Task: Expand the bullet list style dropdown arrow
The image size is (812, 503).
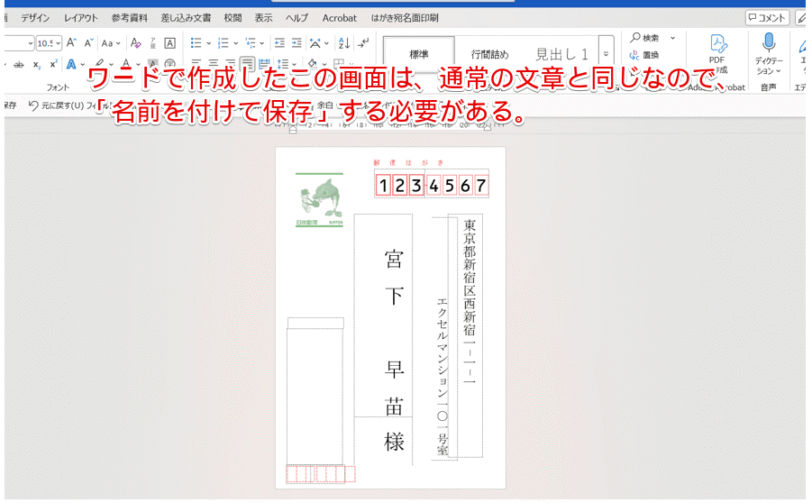Action: pos(209,44)
